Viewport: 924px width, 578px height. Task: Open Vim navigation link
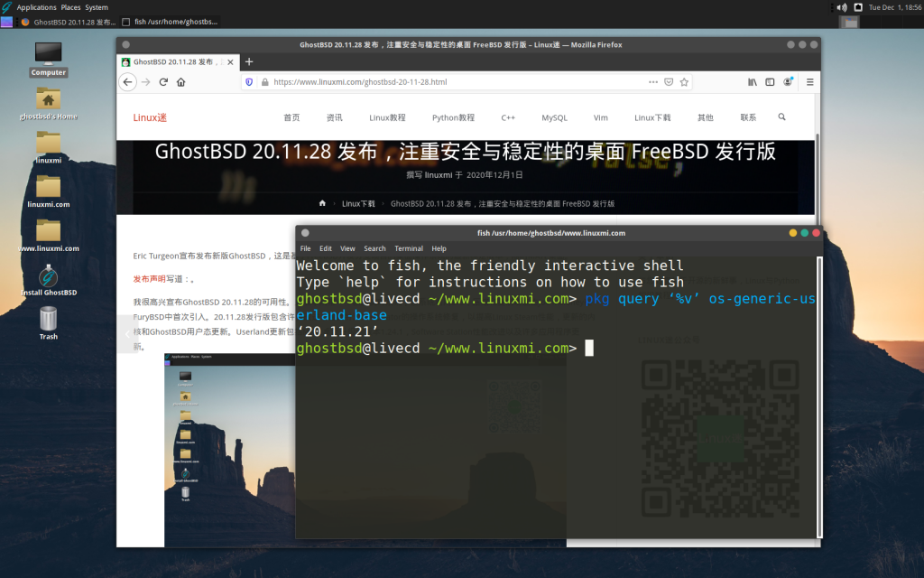pyautogui.click(x=600, y=117)
